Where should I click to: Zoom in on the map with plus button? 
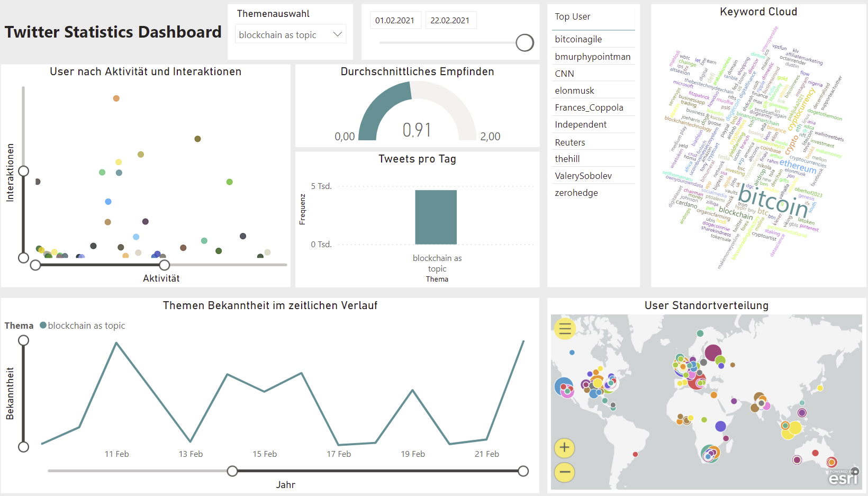(x=565, y=448)
